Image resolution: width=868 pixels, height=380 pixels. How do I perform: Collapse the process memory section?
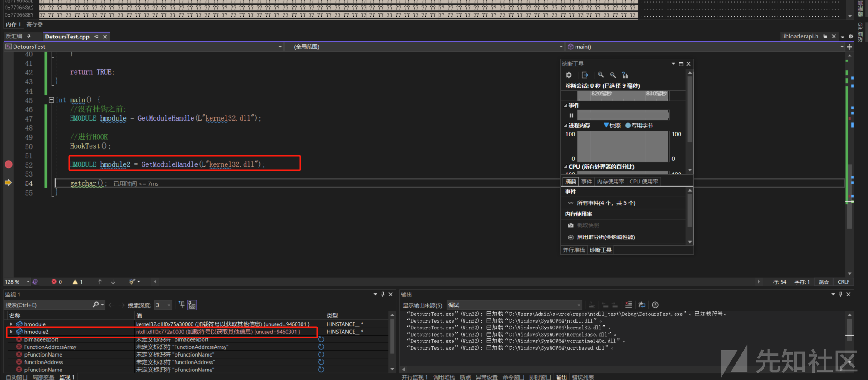click(x=566, y=126)
